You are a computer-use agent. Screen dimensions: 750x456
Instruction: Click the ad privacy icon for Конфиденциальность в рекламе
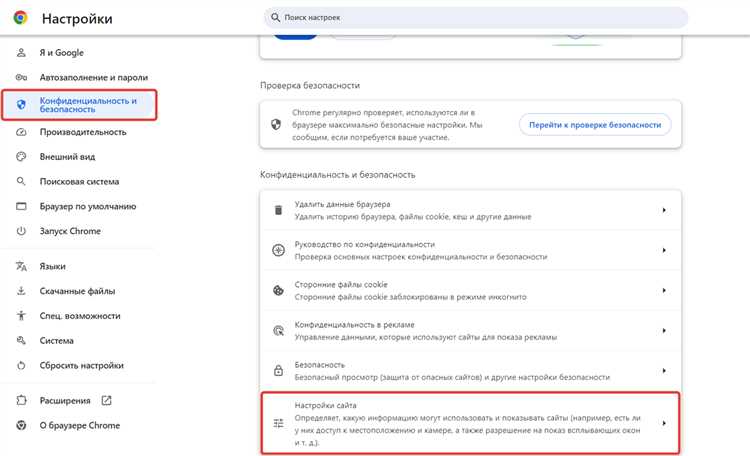pos(278,331)
